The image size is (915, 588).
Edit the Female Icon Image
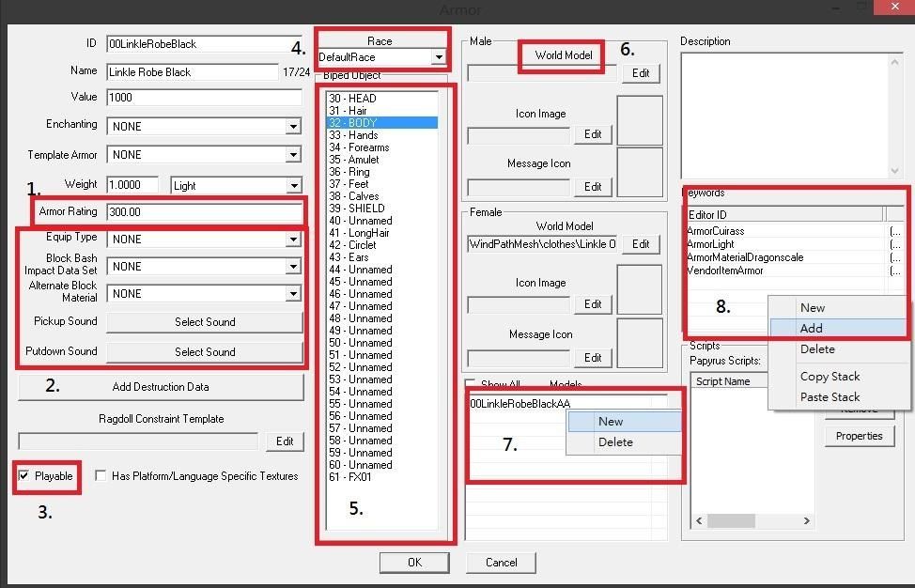tap(593, 304)
